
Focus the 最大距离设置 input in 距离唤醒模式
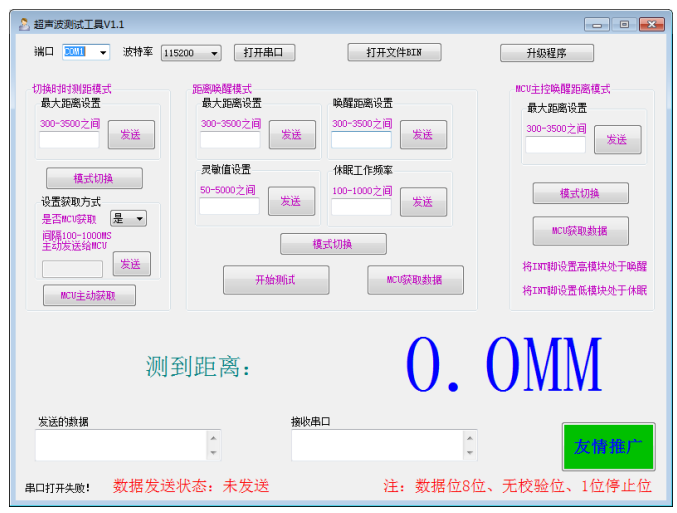click(x=230, y=140)
